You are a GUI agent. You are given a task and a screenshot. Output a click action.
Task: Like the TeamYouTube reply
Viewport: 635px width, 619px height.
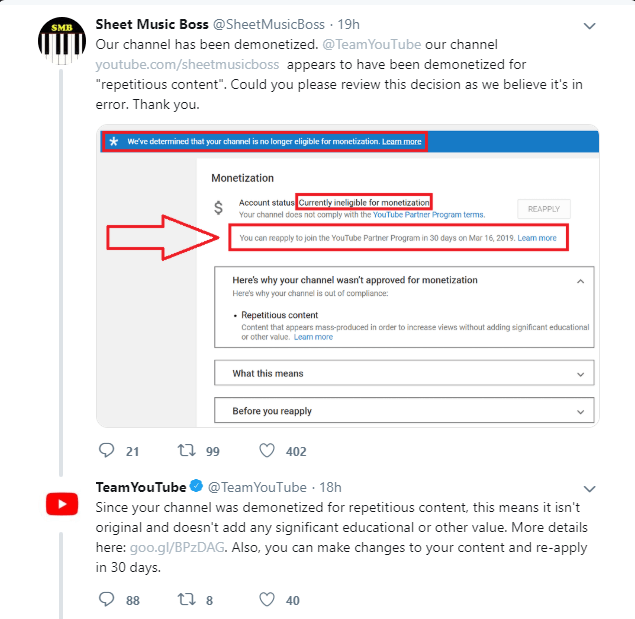point(267,600)
